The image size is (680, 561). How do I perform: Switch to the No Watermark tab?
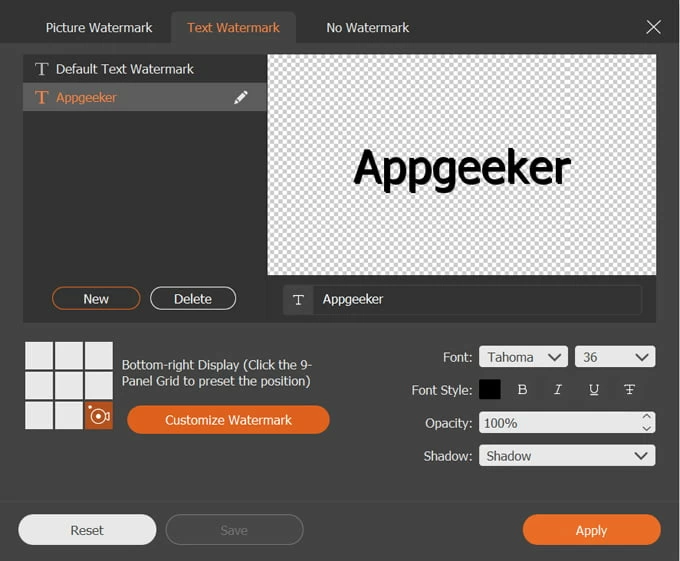[367, 27]
